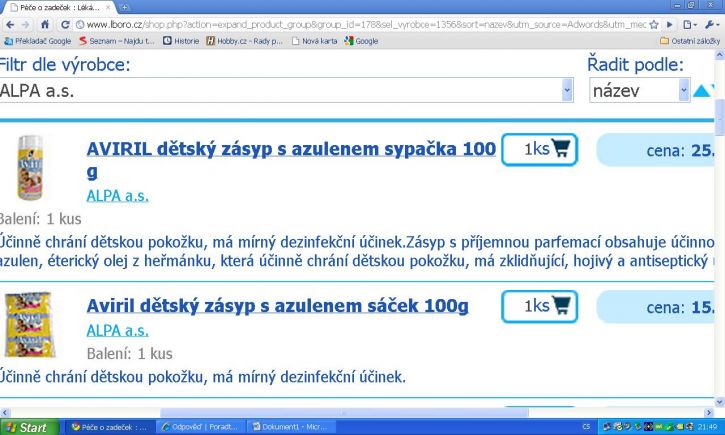Viewport: 725px width, 435px height.
Task: Click the cena 25 price badge
Action: [656, 150]
